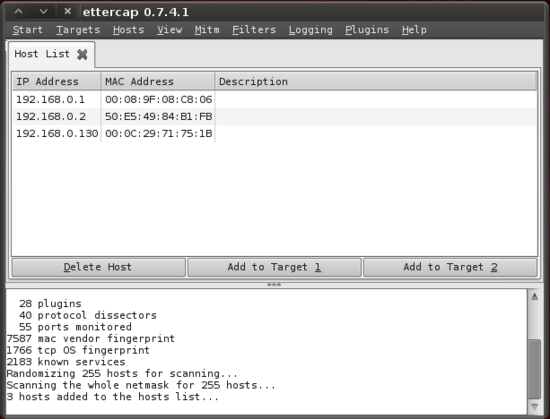Viewport: 550px width, 419px height.
Task: Open the Logging menu
Action: tap(310, 30)
